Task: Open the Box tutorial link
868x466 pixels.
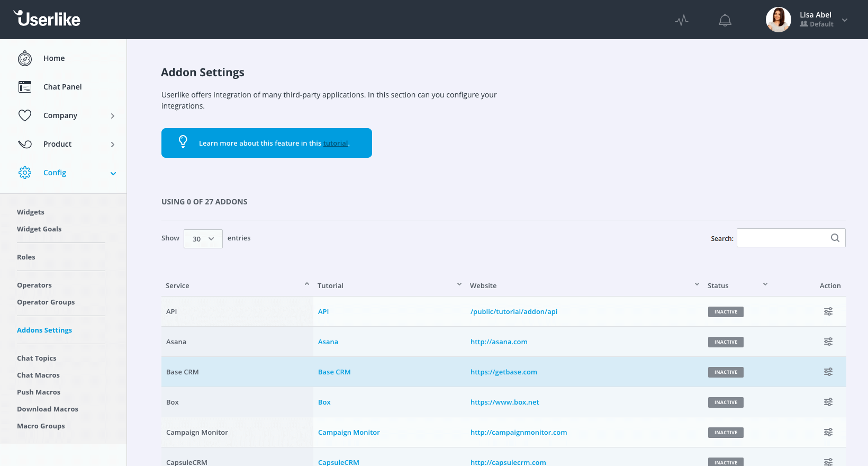Action: pos(324,402)
